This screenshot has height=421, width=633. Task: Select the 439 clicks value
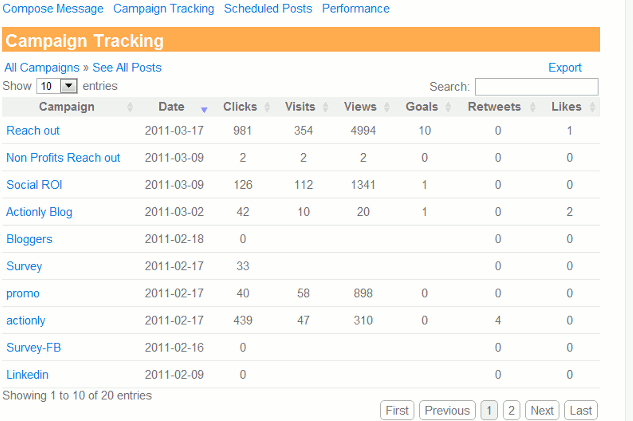pos(243,320)
